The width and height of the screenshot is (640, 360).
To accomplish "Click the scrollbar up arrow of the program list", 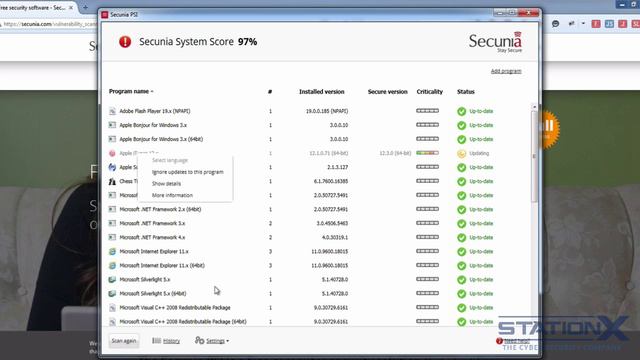I will (534, 107).
